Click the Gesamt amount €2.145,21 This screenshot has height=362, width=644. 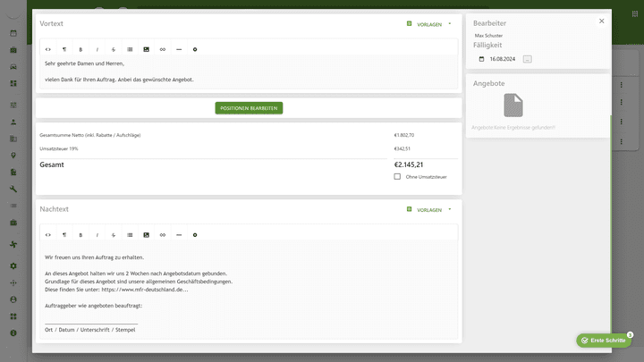409,164
